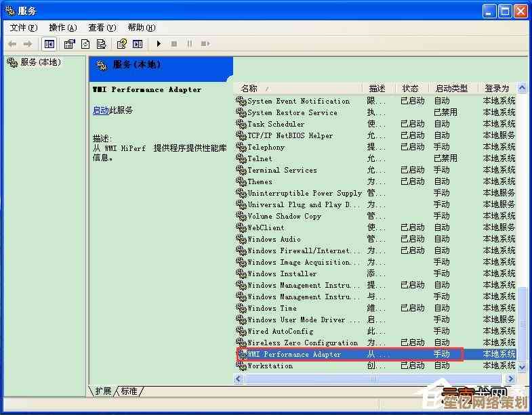This screenshot has height=415, width=532.
Task: Click the Start Service play icon
Action: pos(159,44)
